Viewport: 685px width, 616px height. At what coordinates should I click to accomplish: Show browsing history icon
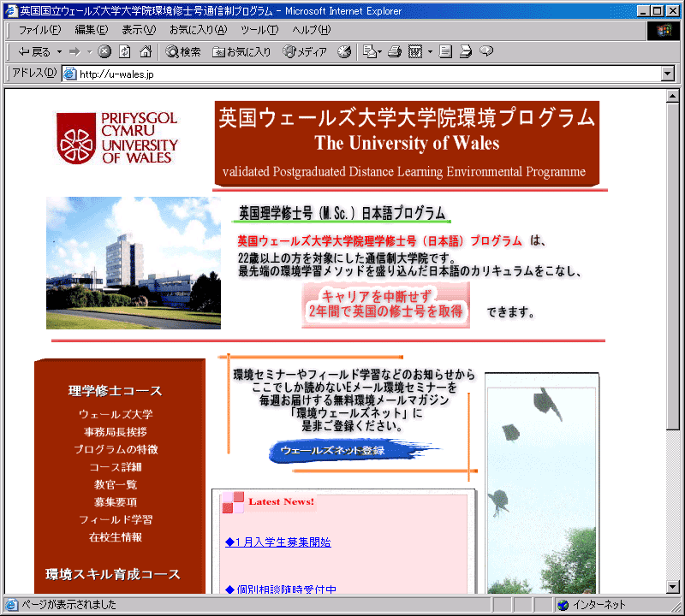(344, 52)
